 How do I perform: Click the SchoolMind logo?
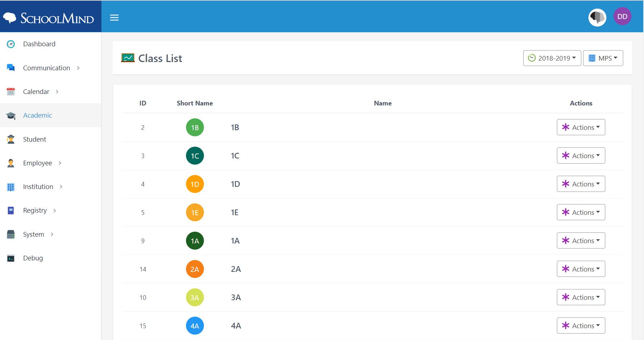point(48,18)
